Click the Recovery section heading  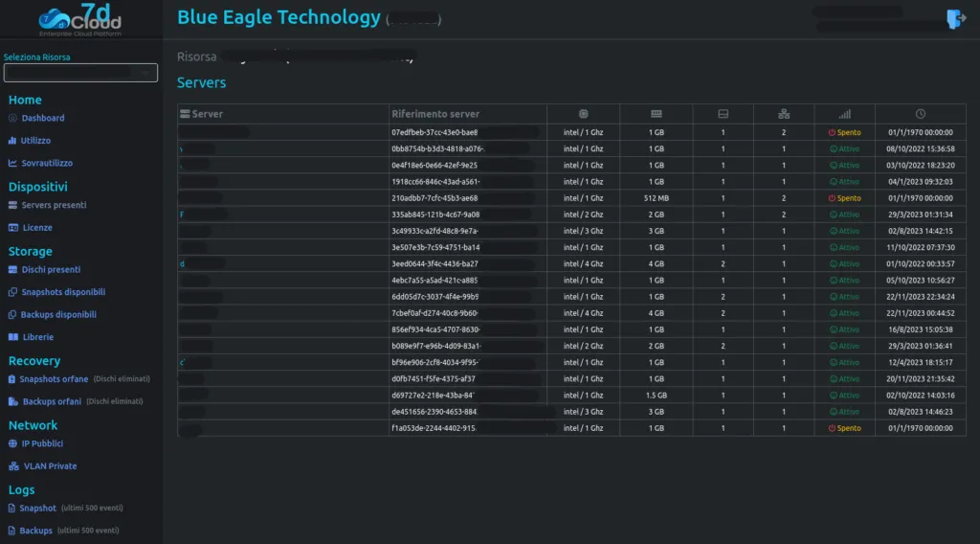(34, 360)
